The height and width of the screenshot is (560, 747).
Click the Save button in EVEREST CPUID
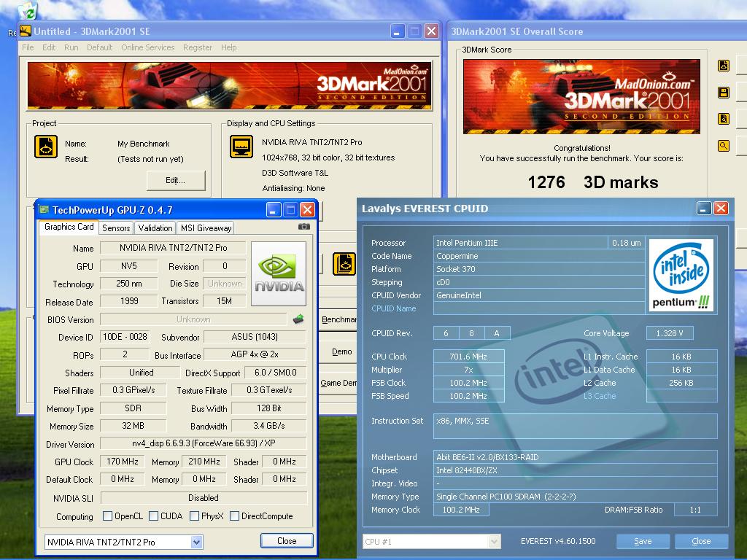coord(643,541)
